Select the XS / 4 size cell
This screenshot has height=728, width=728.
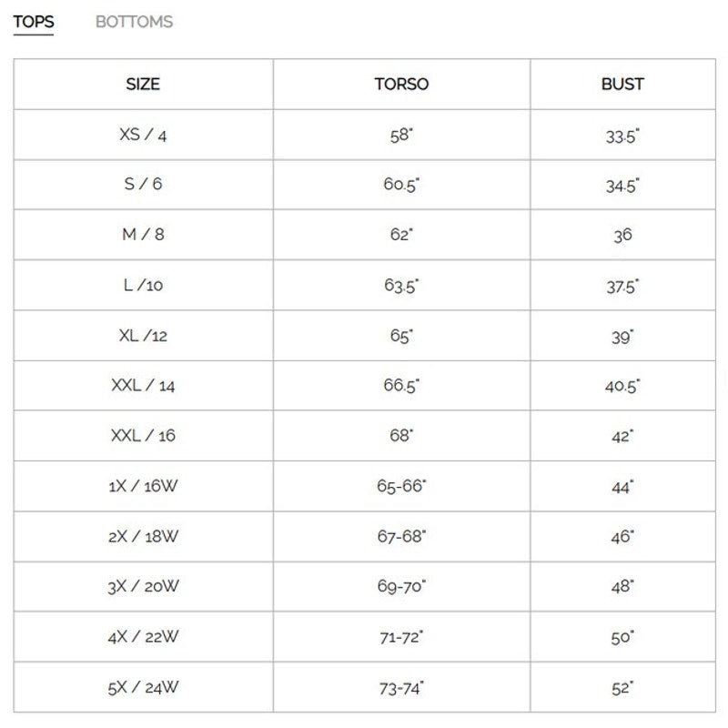143,135
